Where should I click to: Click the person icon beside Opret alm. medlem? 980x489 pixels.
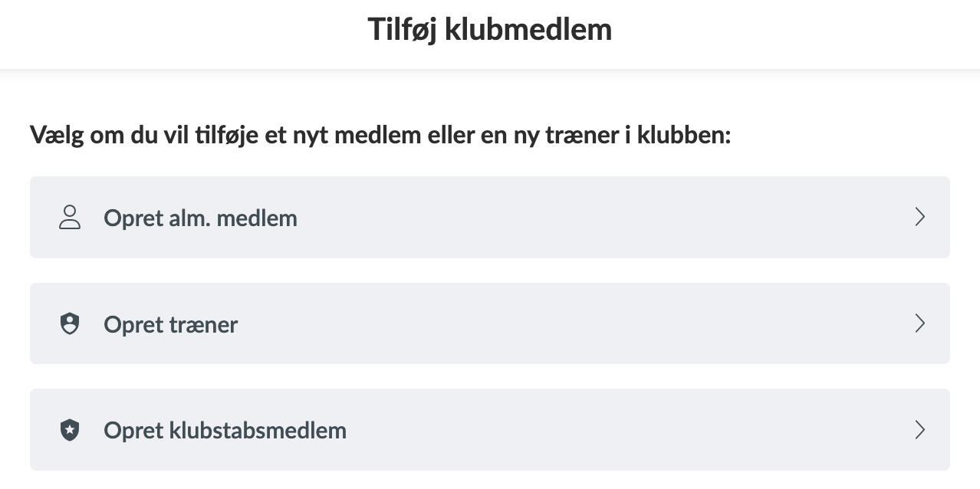70,218
